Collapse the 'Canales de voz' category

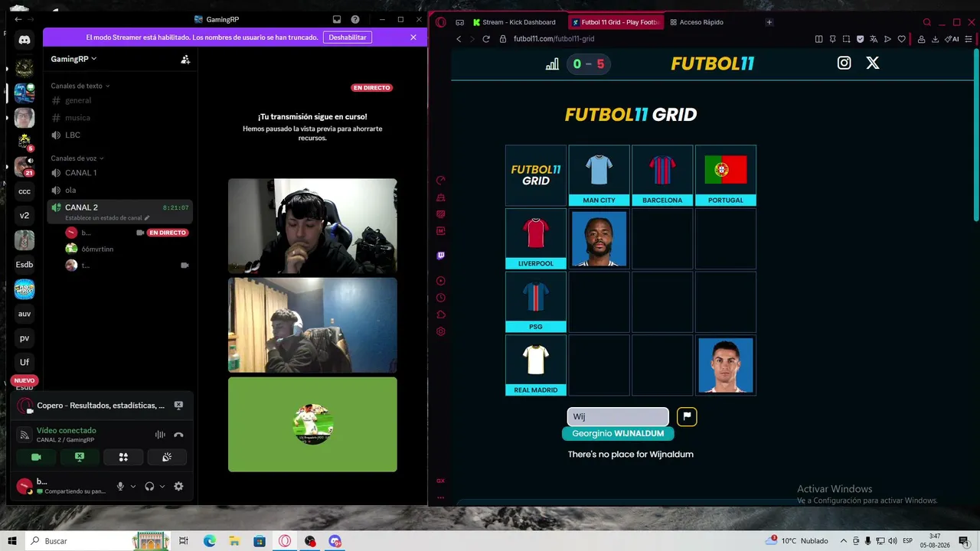(x=77, y=158)
